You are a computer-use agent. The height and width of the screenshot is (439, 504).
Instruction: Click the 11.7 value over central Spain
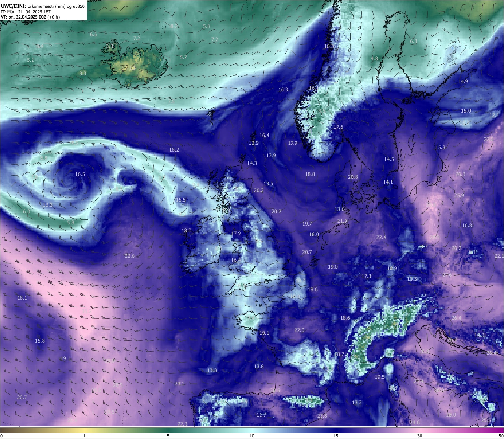click(261, 415)
